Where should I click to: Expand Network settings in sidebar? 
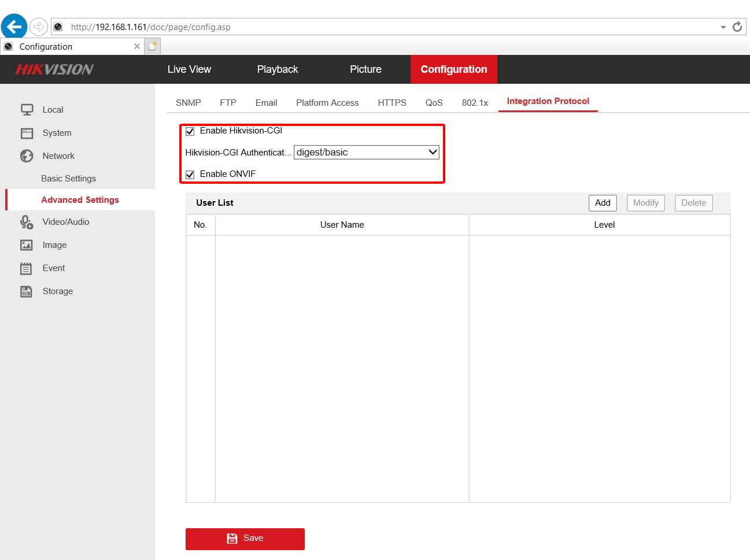pyautogui.click(x=58, y=156)
